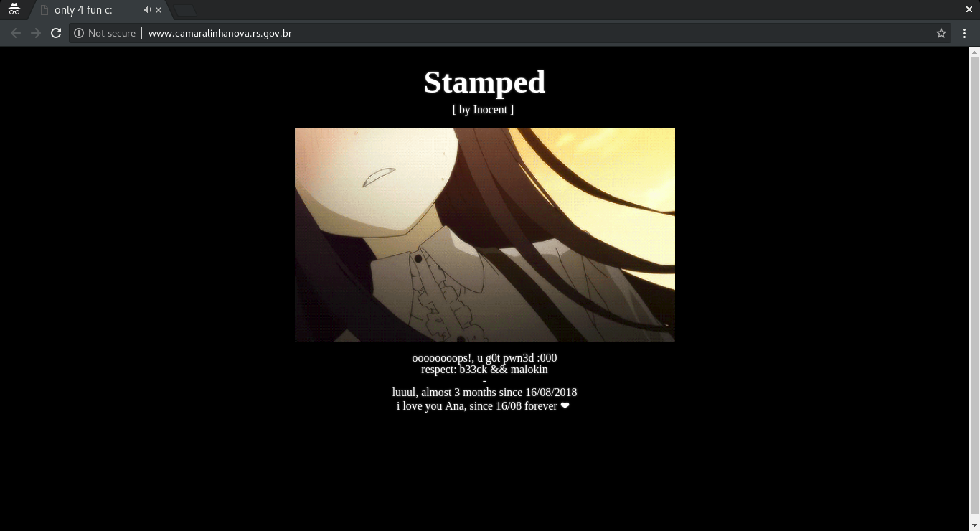Bookmark this page with the star icon
Viewport: 980px width, 531px height.
tap(941, 33)
